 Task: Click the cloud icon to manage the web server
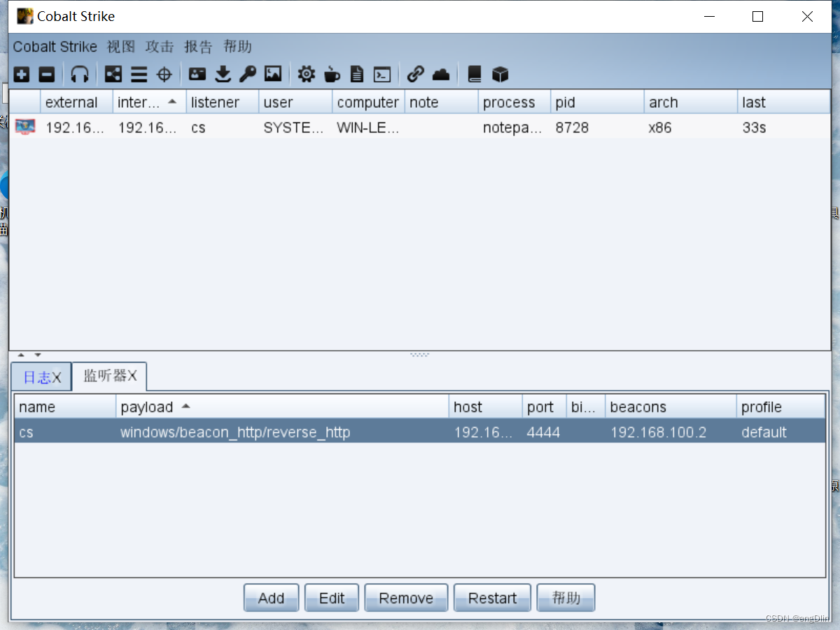point(441,73)
